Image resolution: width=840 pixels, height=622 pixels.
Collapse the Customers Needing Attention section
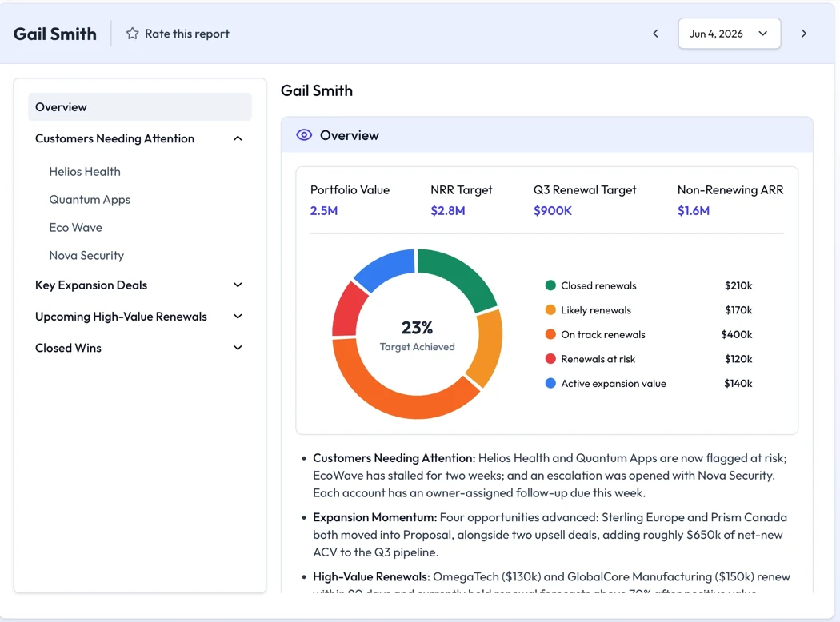pos(238,138)
